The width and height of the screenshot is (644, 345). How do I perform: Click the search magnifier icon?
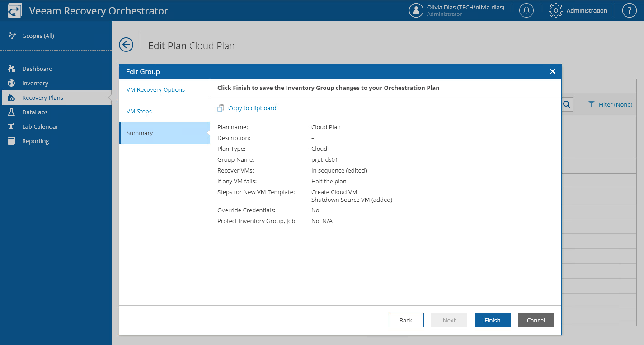(567, 104)
